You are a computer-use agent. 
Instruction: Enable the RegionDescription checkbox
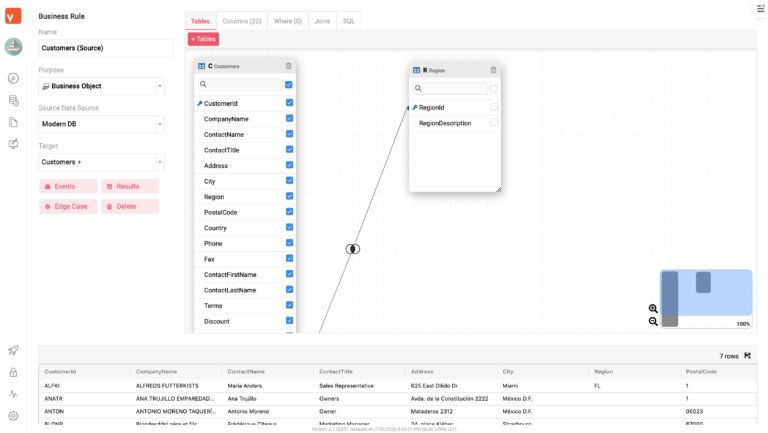click(x=494, y=123)
